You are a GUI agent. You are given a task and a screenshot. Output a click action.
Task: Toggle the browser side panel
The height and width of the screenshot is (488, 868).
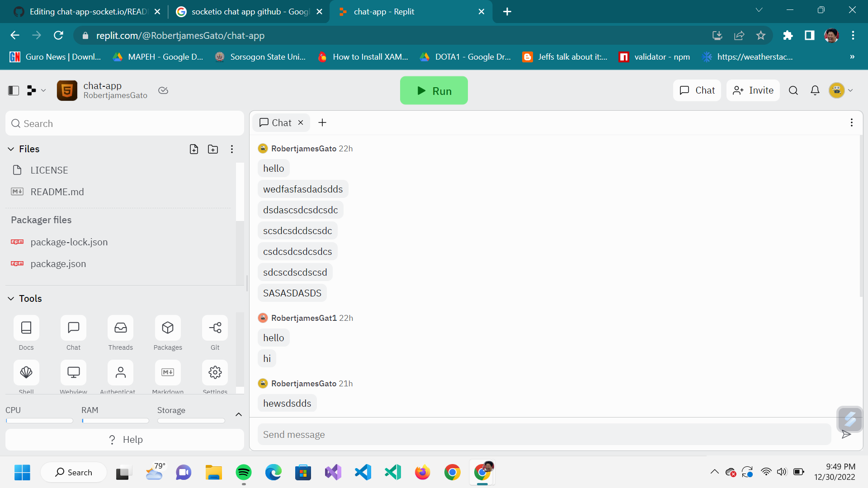pos(809,35)
